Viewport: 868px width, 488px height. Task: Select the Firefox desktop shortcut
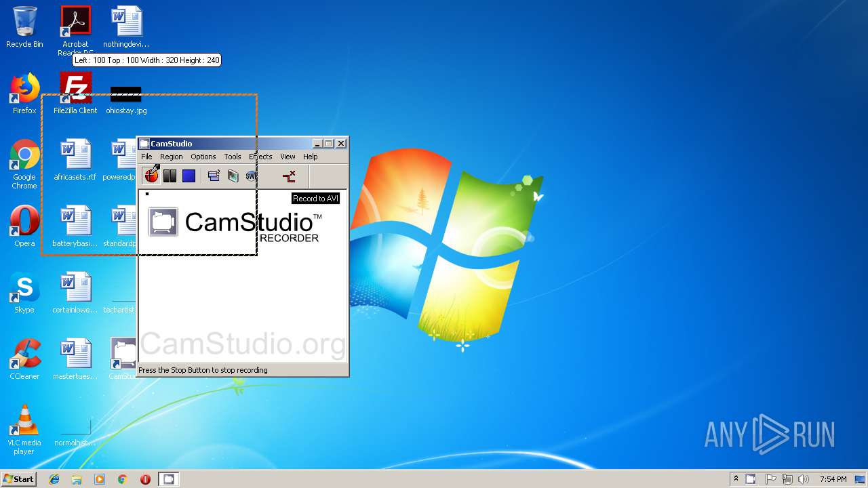click(24, 94)
